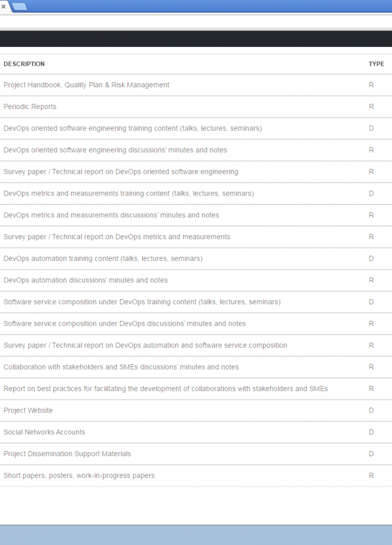The image size is (392, 545).
Task: Open a new browser tab
Action: [20, 7]
